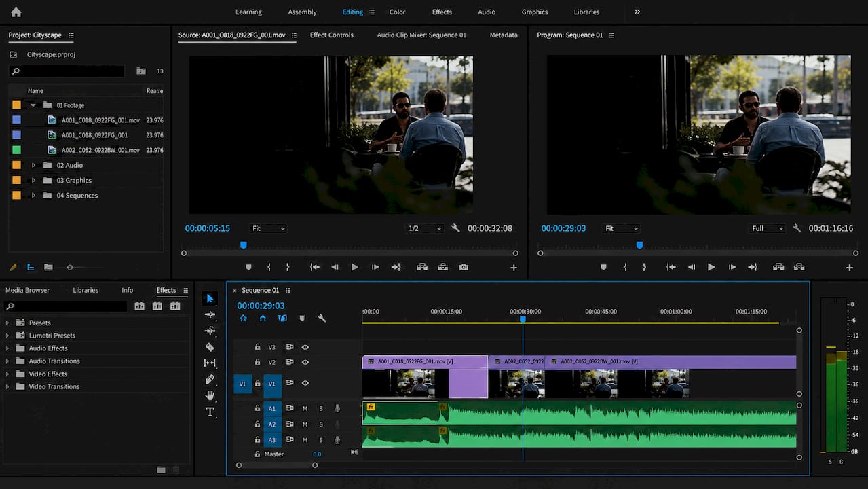Create new bin from search row
Screen dimensions: 868x489
pos(141,71)
